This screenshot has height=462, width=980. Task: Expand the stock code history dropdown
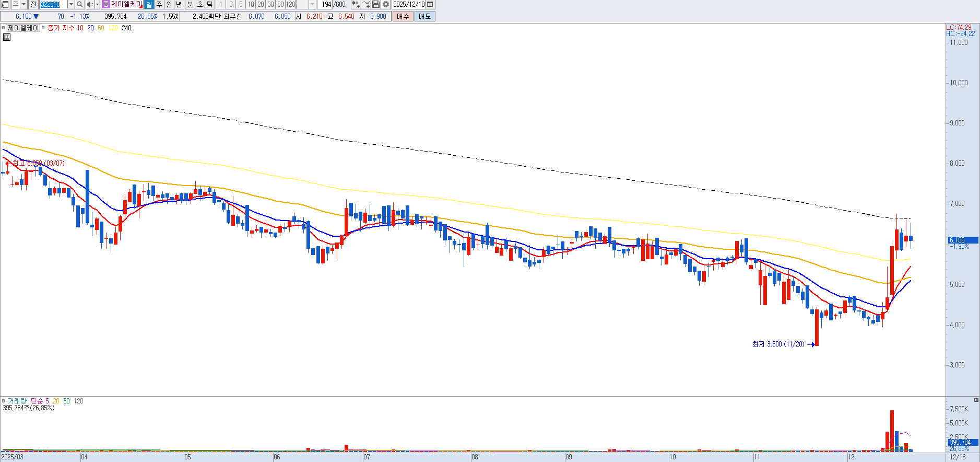[x=71, y=5]
